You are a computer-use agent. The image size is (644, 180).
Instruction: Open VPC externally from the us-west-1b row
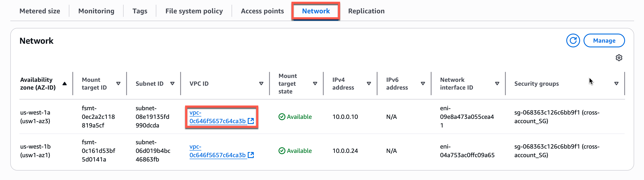point(251,155)
